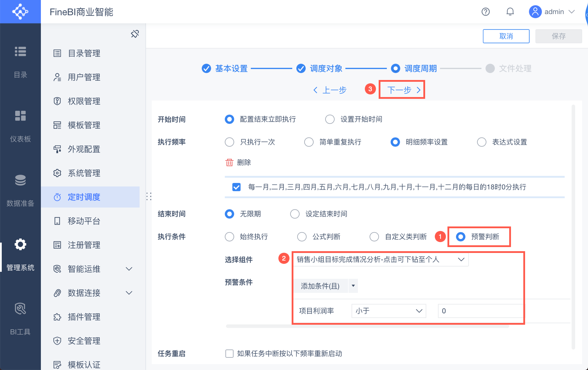Enable the 如果任务中断按以下频率重新启动 checkbox

229,353
